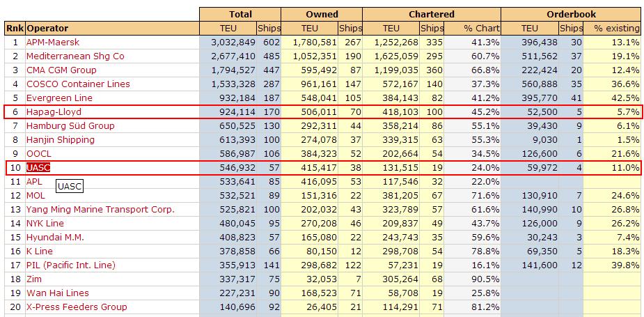Open Hamburg Süd Group link

(x=70, y=125)
